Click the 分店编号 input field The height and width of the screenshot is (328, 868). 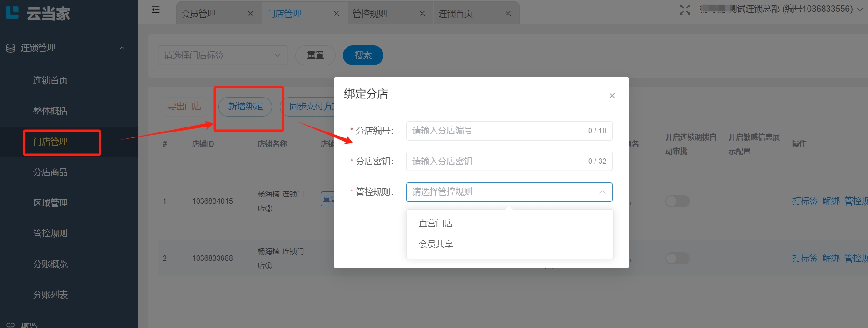click(497, 131)
